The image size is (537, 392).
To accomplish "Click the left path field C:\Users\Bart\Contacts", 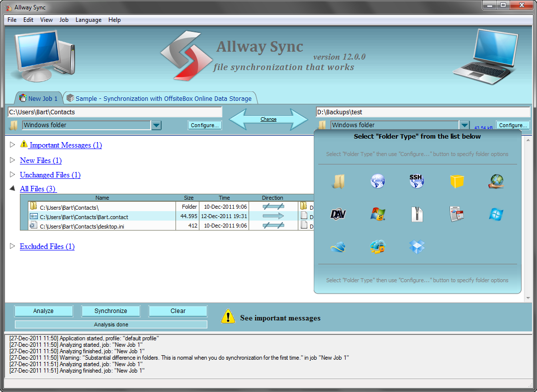I will point(115,112).
